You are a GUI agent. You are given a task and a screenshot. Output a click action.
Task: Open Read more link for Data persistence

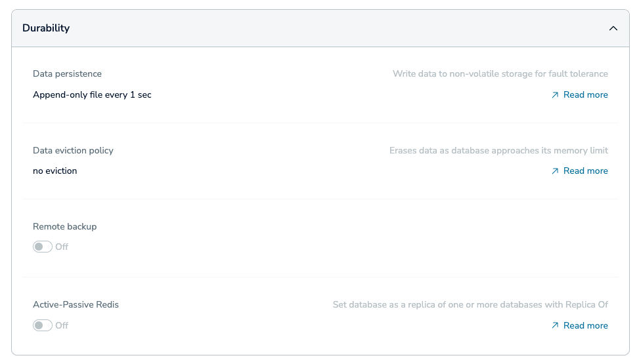[x=585, y=95]
